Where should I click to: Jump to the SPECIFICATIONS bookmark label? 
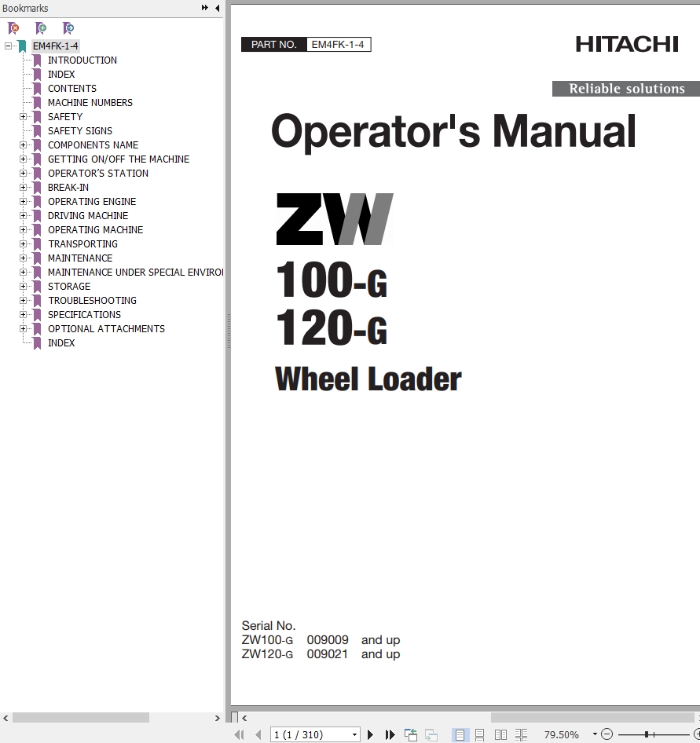click(x=84, y=315)
